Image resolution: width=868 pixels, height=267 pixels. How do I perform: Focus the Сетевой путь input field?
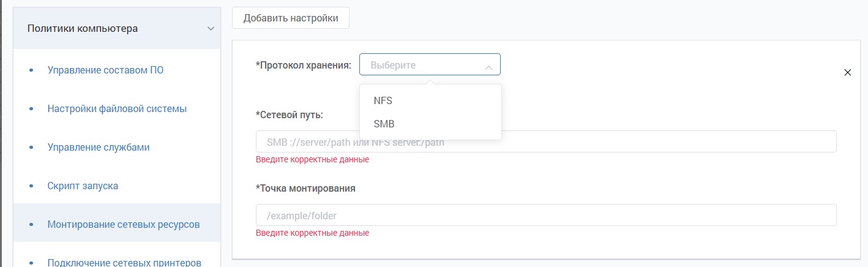(x=612, y=142)
